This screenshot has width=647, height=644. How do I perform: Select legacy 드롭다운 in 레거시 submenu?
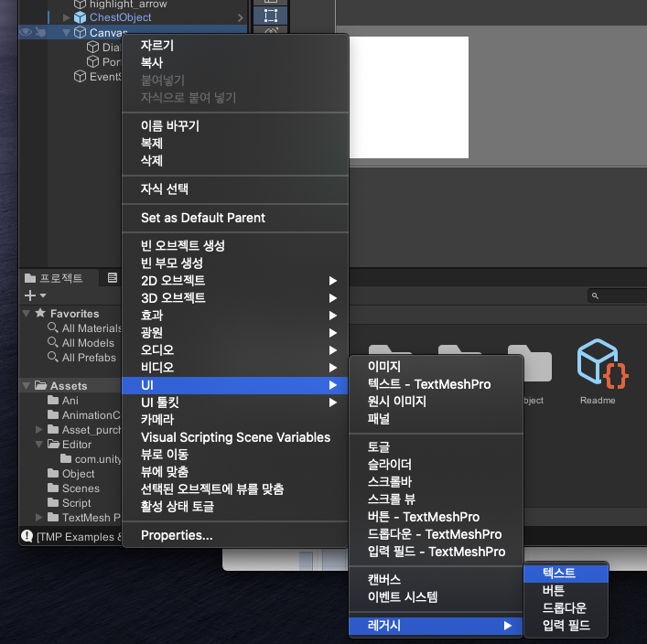point(566,607)
